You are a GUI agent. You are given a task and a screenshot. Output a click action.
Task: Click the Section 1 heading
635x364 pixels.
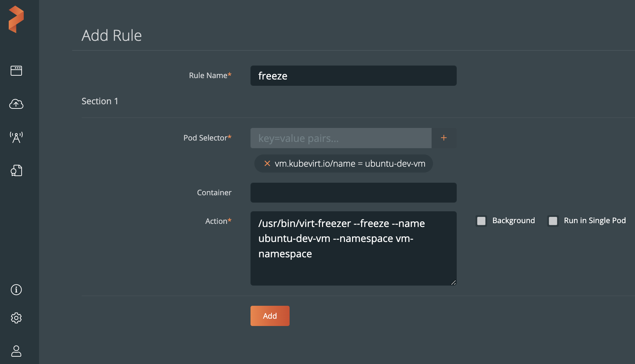point(100,101)
